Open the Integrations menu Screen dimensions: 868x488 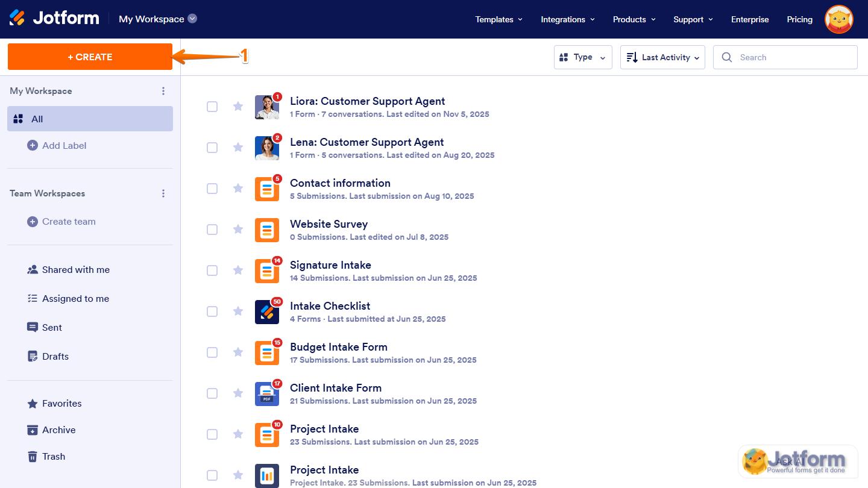coord(567,19)
